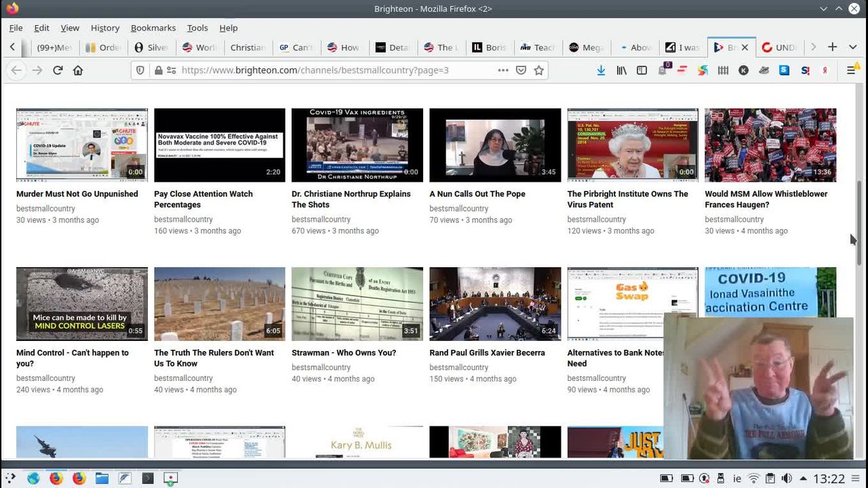Expand hidden system tray icons arrow

click(804, 479)
